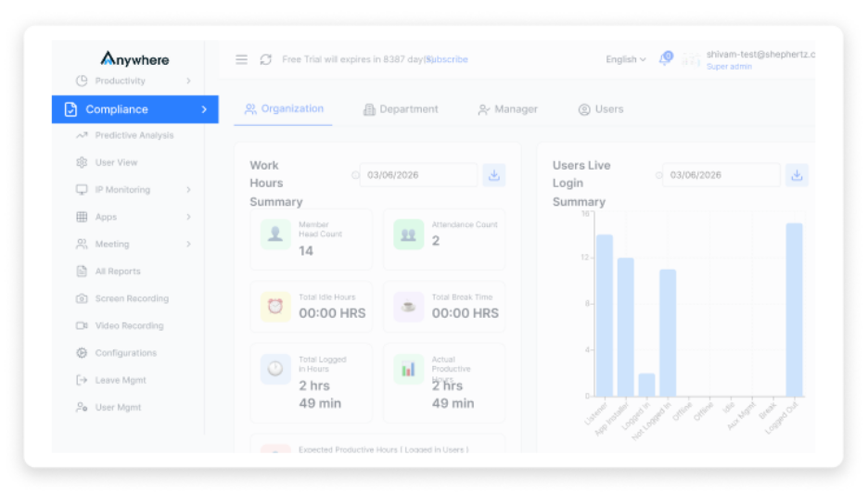
Task: Click the Productivity pie chart icon
Action: (x=82, y=81)
